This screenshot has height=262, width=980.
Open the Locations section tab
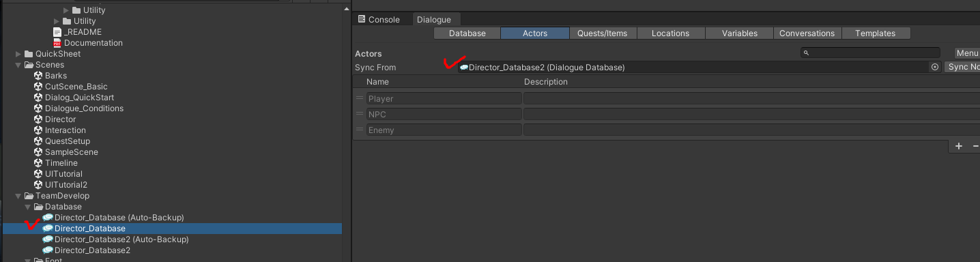(x=670, y=33)
